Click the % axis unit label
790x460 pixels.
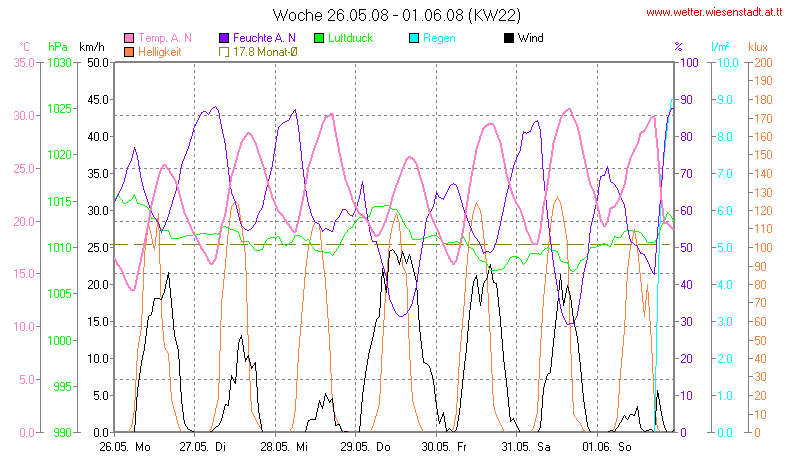click(679, 47)
